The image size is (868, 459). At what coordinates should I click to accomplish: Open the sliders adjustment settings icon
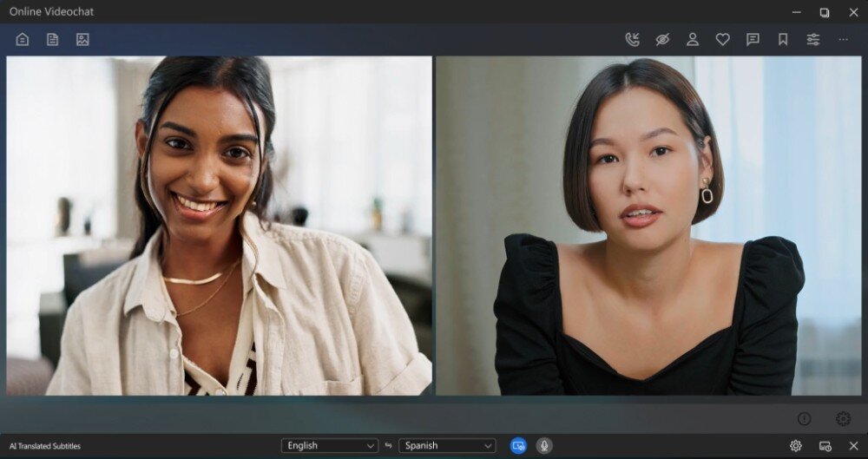(813, 39)
